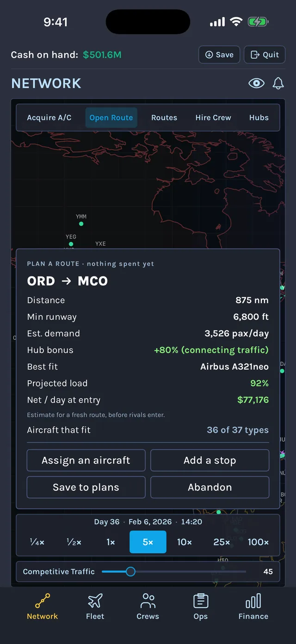Switch to the Hubs tab

(x=259, y=118)
